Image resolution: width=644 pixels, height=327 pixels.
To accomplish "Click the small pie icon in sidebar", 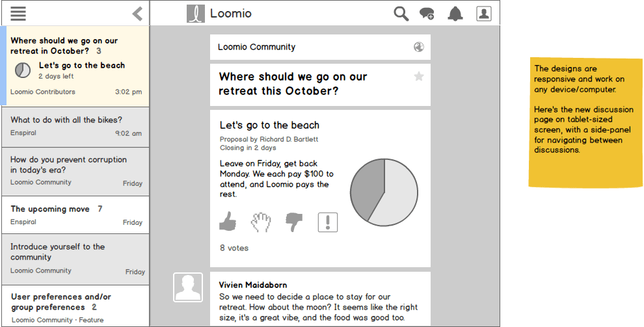I will tap(23, 70).
